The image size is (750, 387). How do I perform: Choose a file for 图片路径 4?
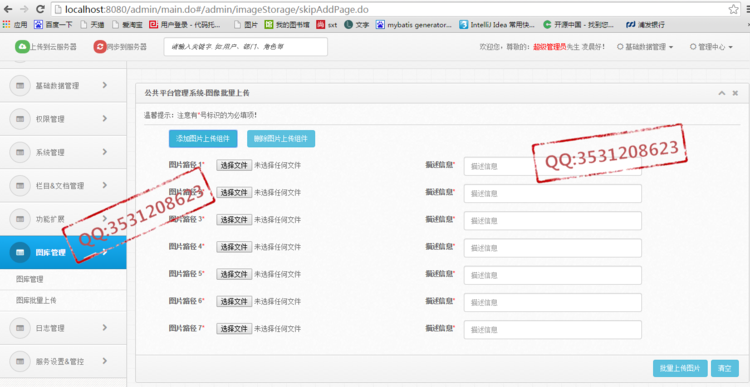pyautogui.click(x=234, y=247)
